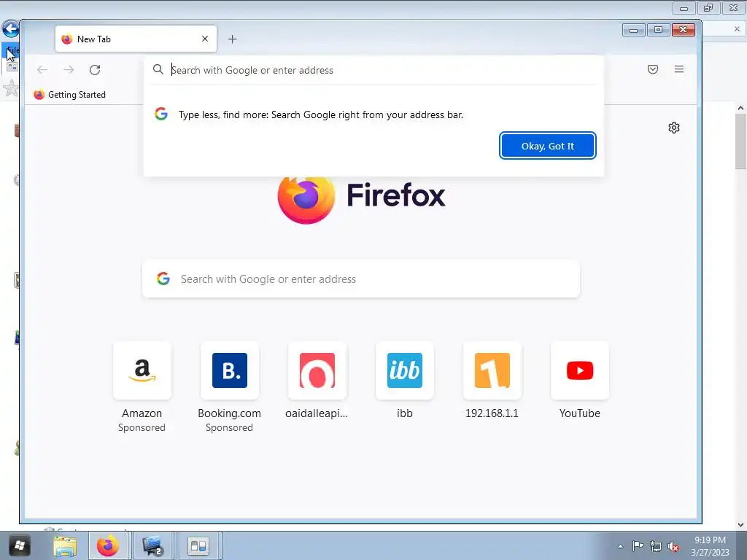This screenshot has height=560, width=747.
Task: Open the clock showing 9:19 PM
Action: (x=710, y=546)
